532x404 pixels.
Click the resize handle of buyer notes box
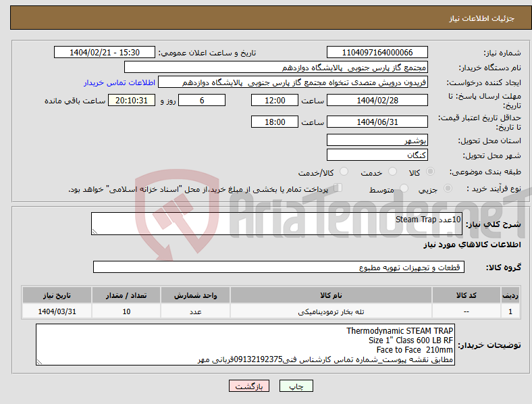pyautogui.click(x=39, y=362)
